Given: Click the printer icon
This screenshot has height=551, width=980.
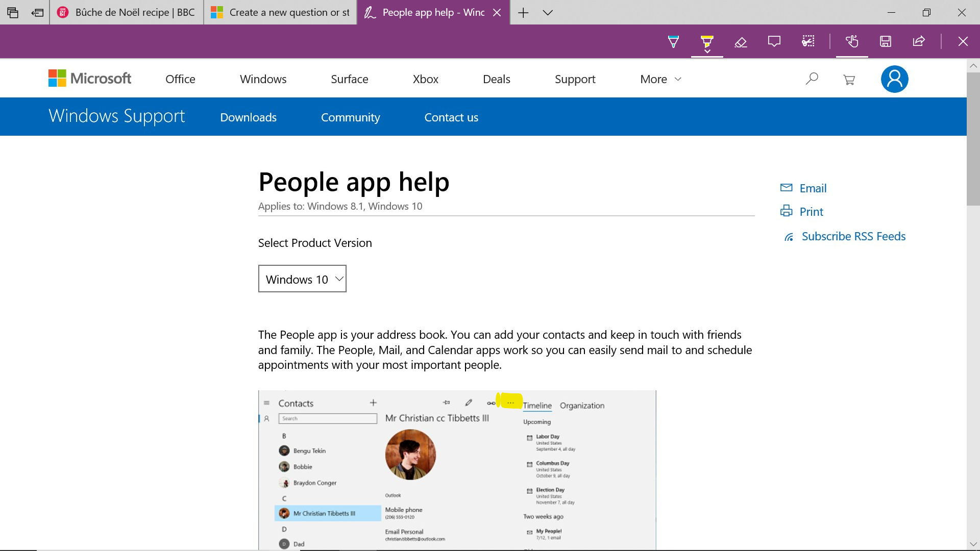Looking at the screenshot, I should coord(786,211).
